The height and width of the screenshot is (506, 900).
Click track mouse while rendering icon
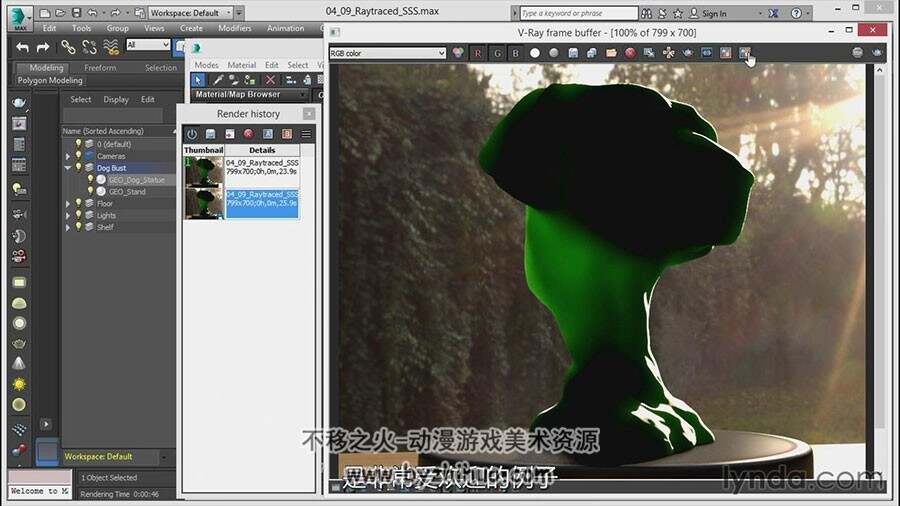669,53
